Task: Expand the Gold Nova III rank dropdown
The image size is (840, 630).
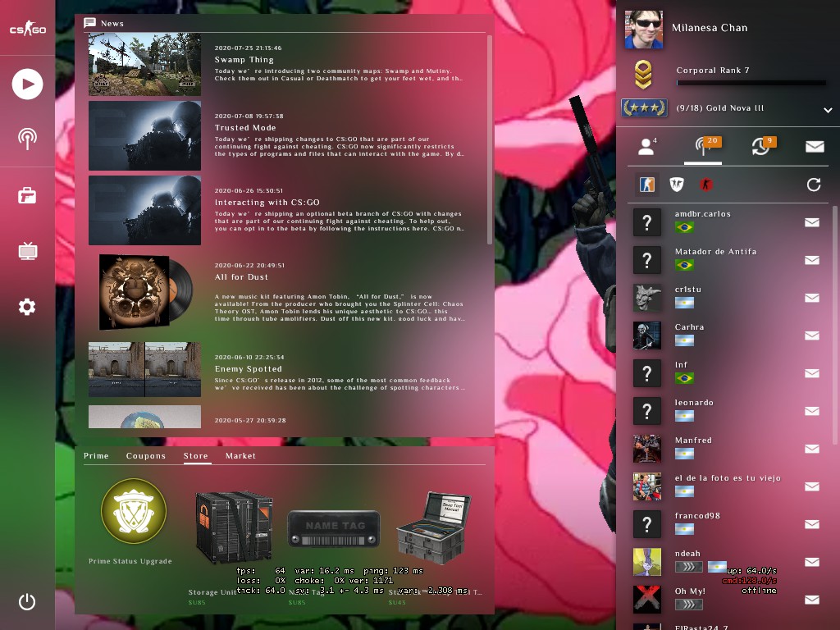Action: coord(828,110)
